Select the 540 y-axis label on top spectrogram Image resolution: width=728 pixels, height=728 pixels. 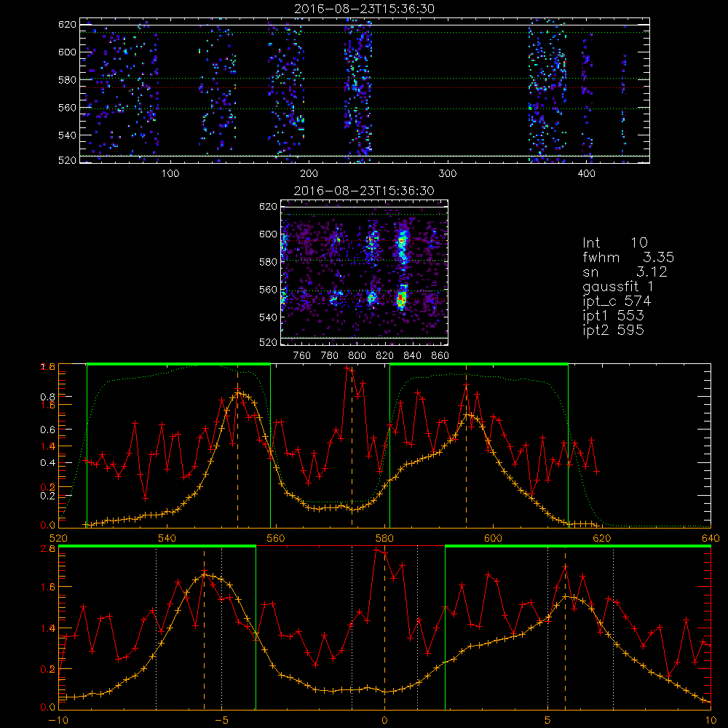pyautogui.click(x=67, y=135)
